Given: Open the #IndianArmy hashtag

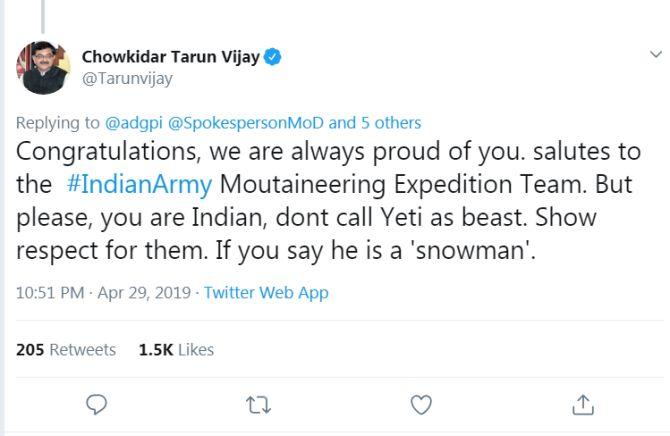Looking at the screenshot, I should tap(139, 185).
